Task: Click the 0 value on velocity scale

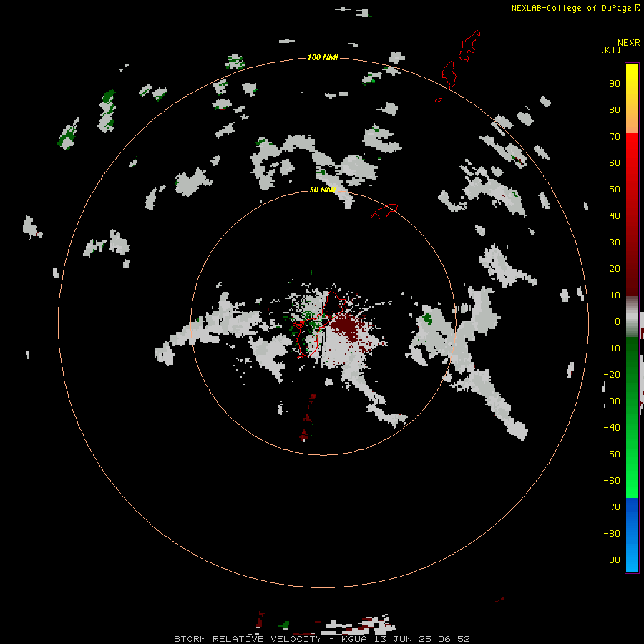Action: click(x=618, y=321)
